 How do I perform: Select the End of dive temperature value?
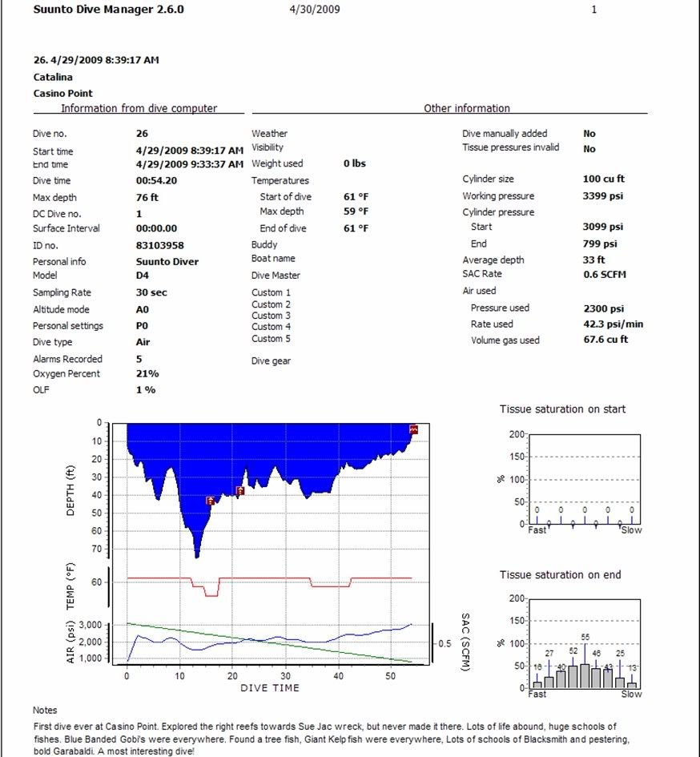(x=356, y=228)
